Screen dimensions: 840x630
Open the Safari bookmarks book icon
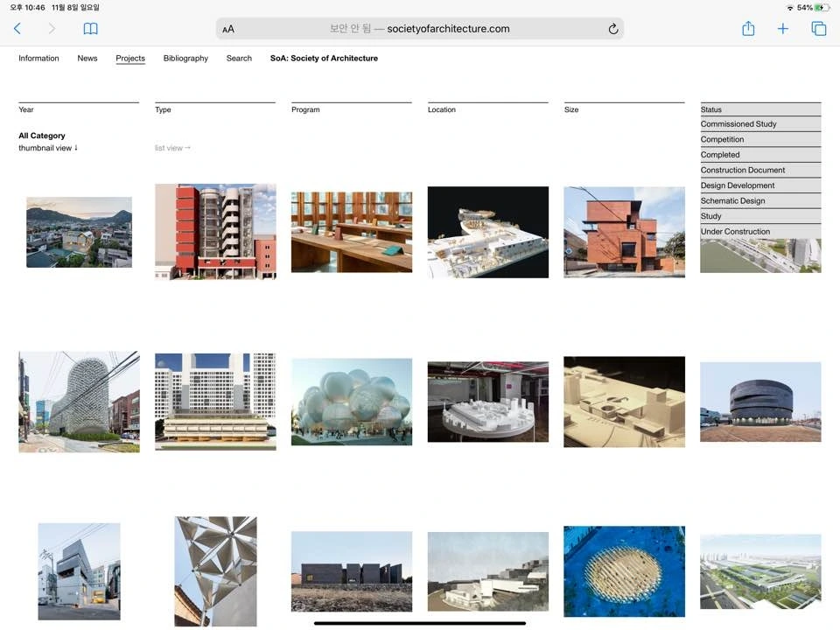[90, 28]
